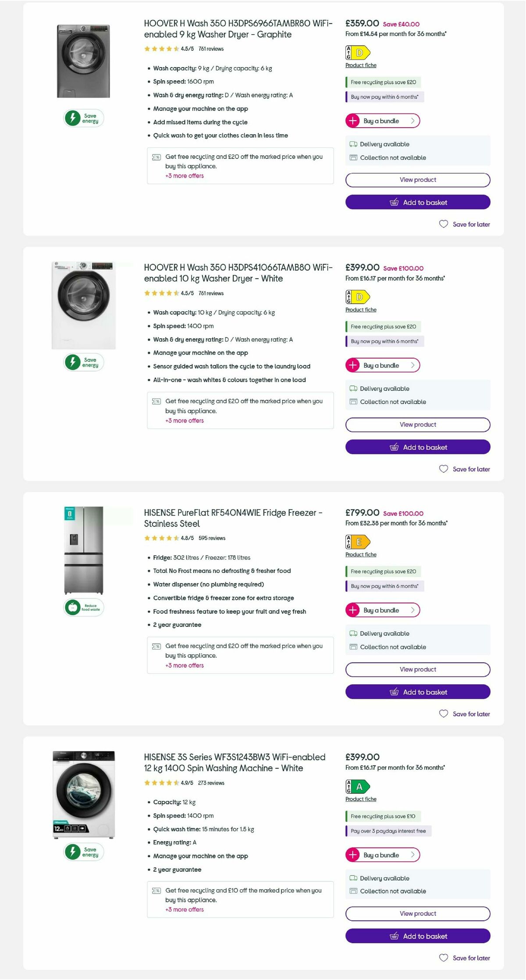The width and height of the screenshot is (526, 980).
Task: Click Pay over 3 paydays interest free tag
Action: (387, 830)
